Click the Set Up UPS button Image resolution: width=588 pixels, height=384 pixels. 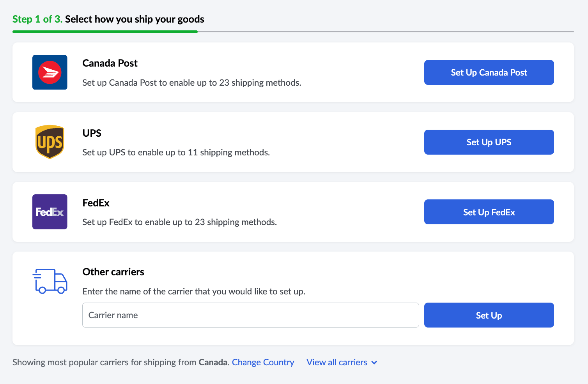[x=489, y=142]
